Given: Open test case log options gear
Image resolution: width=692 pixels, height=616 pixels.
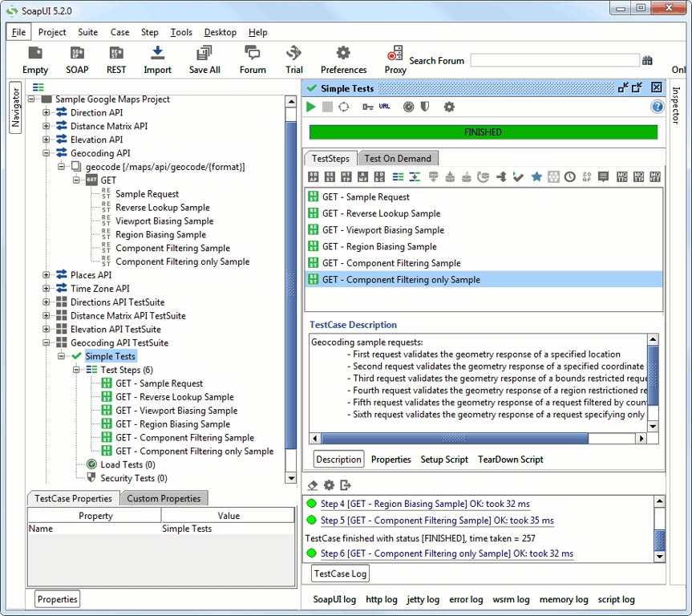Looking at the screenshot, I should 330,485.
